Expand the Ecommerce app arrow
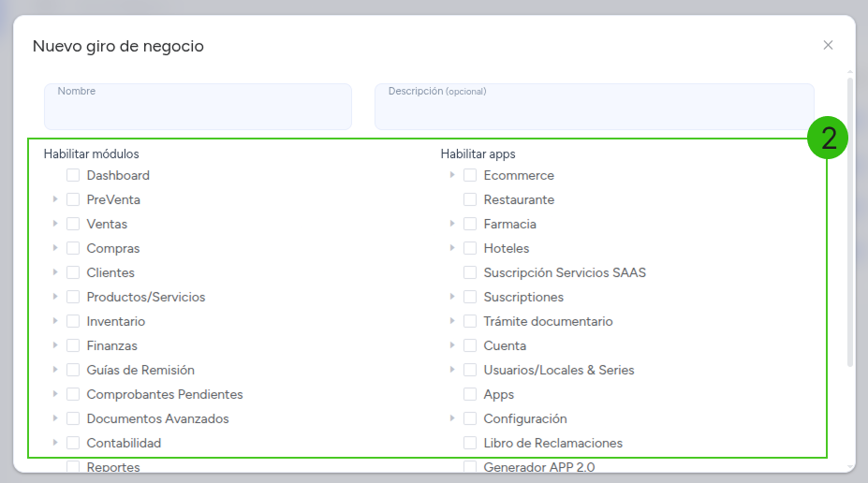 coord(451,175)
